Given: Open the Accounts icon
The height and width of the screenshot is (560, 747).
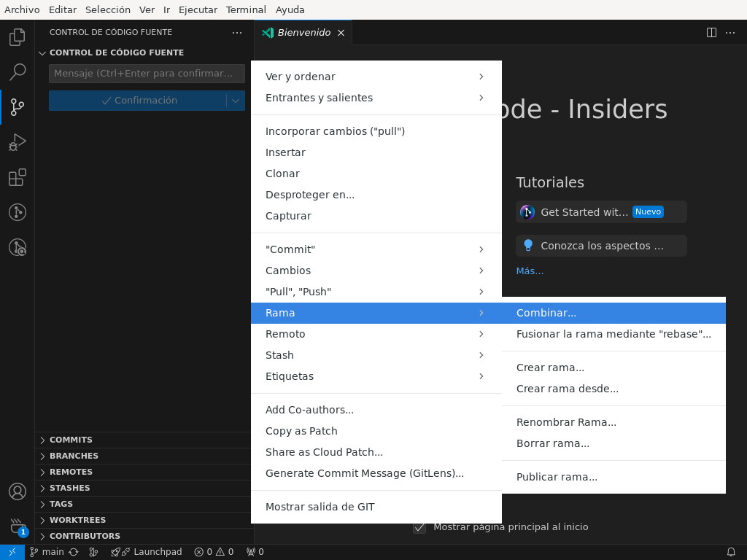Looking at the screenshot, I should [x=18, y=491].
